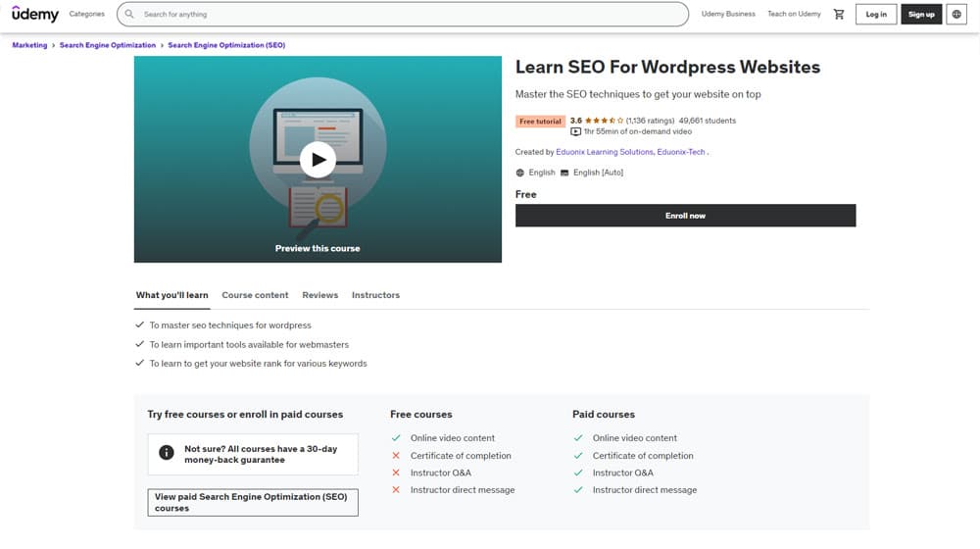Click the 'Paid courses' heading
This screenshot has width=980, height=549.
pos(603,414)
